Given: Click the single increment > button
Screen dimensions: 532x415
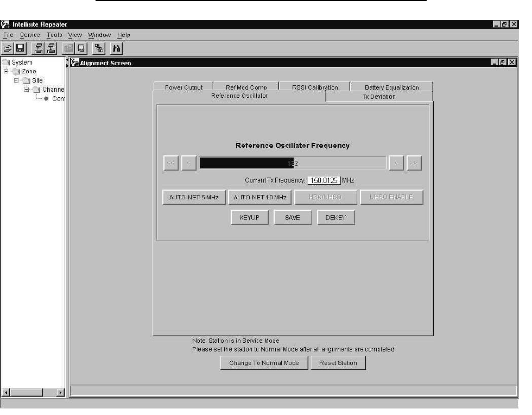Looking at the screenshot, I should [396, 163].
